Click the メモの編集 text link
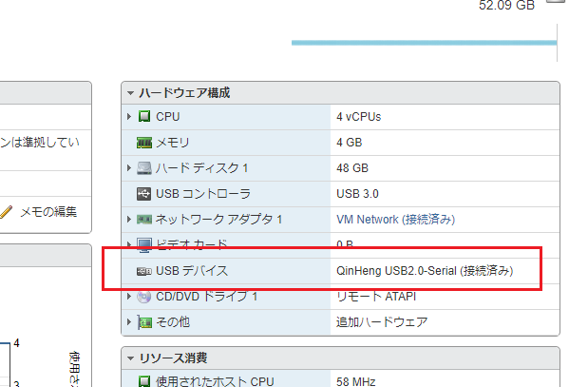 pos(48,211)
